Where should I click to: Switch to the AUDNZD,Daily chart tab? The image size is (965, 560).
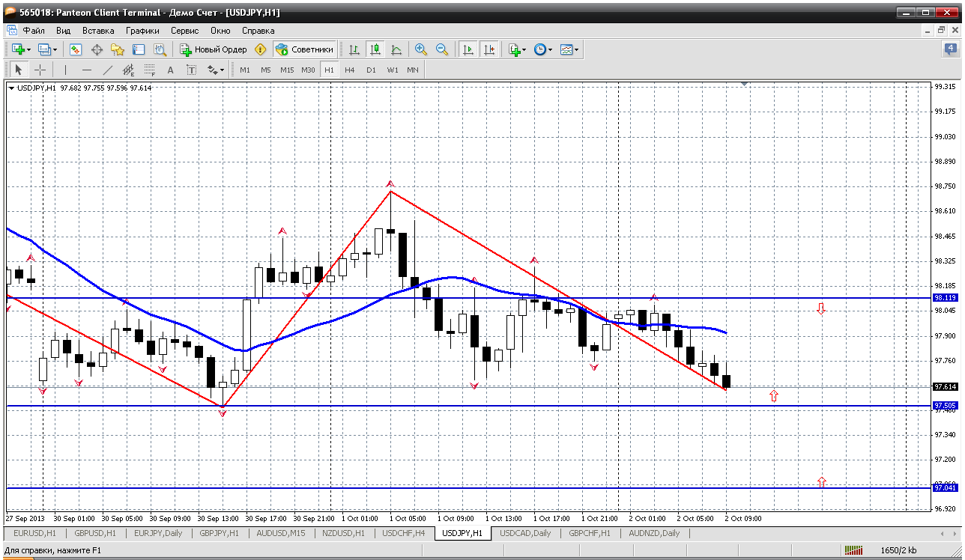(655, 533)
